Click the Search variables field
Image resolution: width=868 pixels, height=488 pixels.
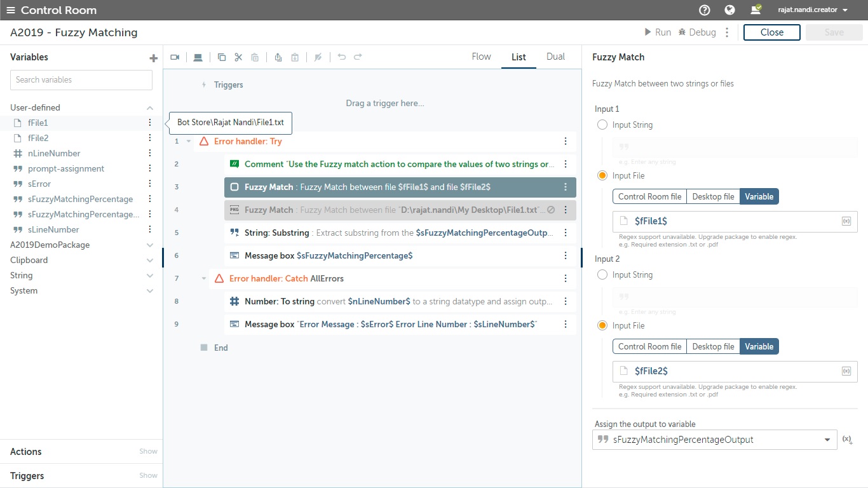click(x=81, y=80)
